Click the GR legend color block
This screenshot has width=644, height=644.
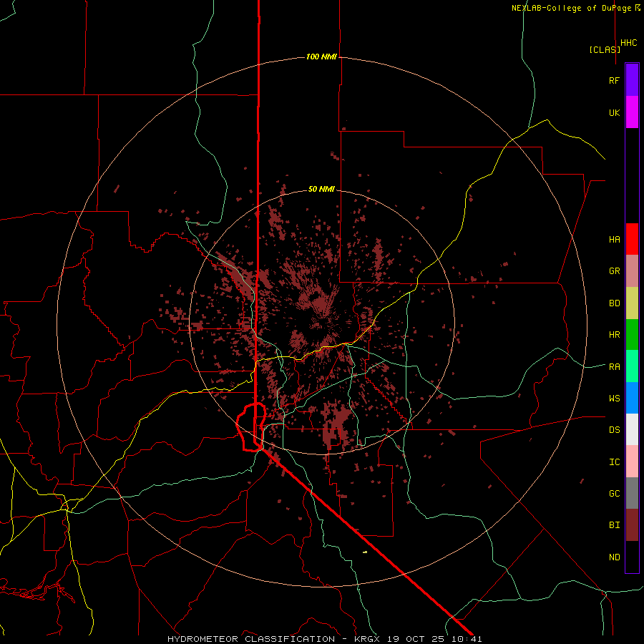pyautogui.click(x=632, y=271)
